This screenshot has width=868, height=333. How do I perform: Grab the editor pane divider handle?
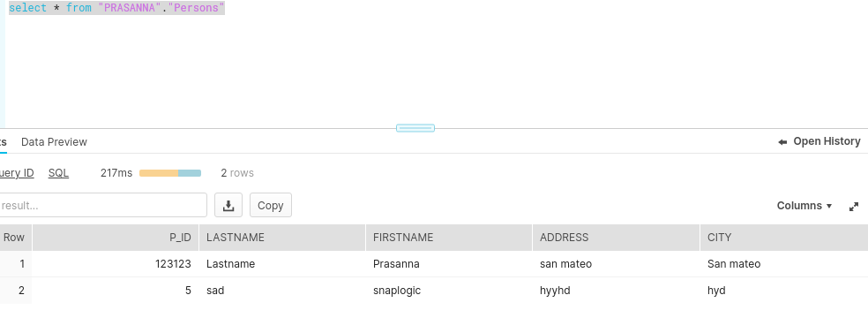click(415, 129)
